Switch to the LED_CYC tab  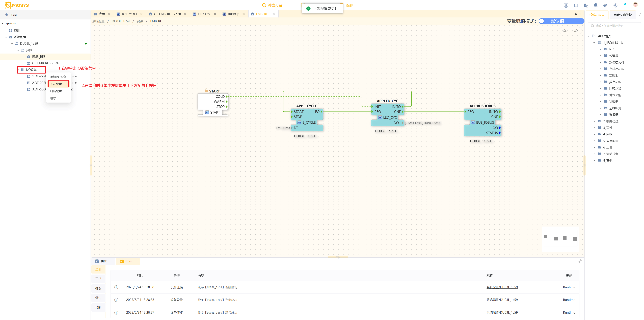pyautogui.click(x=204, y=14)
